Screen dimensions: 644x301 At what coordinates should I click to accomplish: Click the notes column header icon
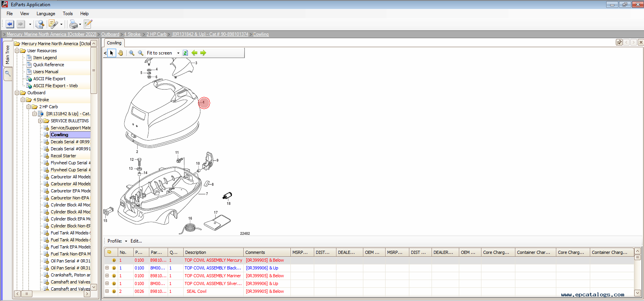tap(110, 252)
